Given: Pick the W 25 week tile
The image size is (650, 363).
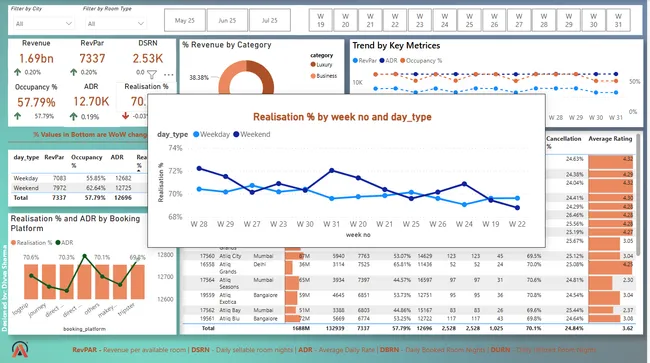Looking at the screenshot, I should point(469,20).
